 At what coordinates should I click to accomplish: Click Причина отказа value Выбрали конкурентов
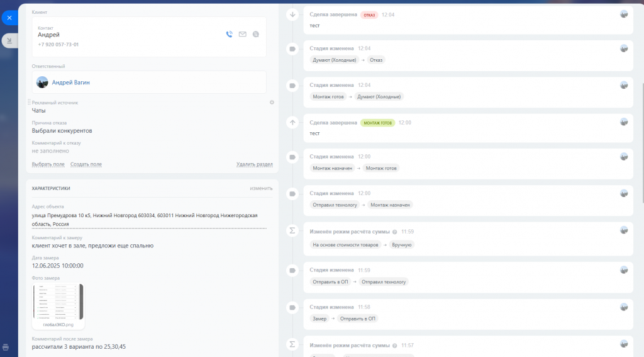[x=62, y=131]
